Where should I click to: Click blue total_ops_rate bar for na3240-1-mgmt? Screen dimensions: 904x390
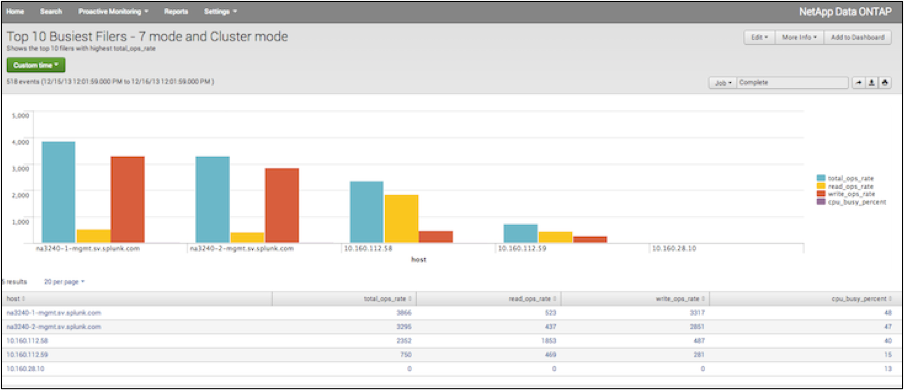point(58,192)
